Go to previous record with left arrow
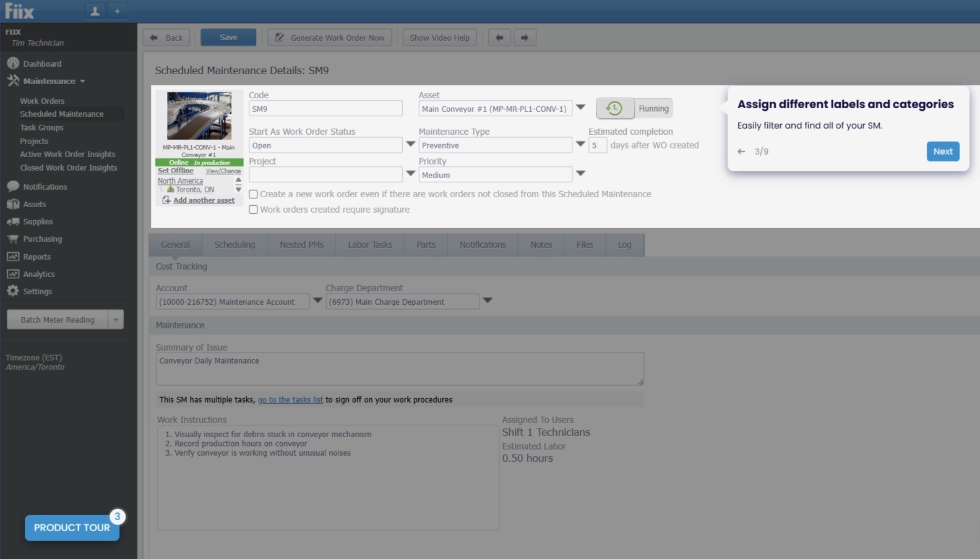 [x=499, y=38]
